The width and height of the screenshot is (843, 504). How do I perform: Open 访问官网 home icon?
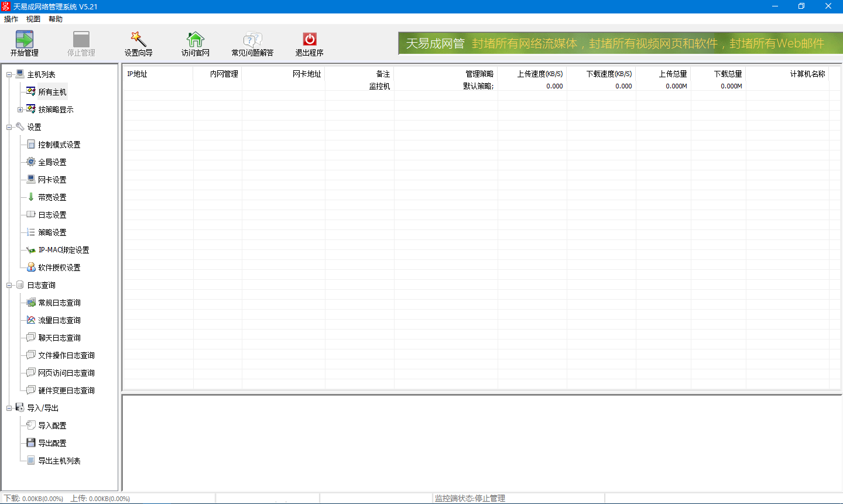195,39
